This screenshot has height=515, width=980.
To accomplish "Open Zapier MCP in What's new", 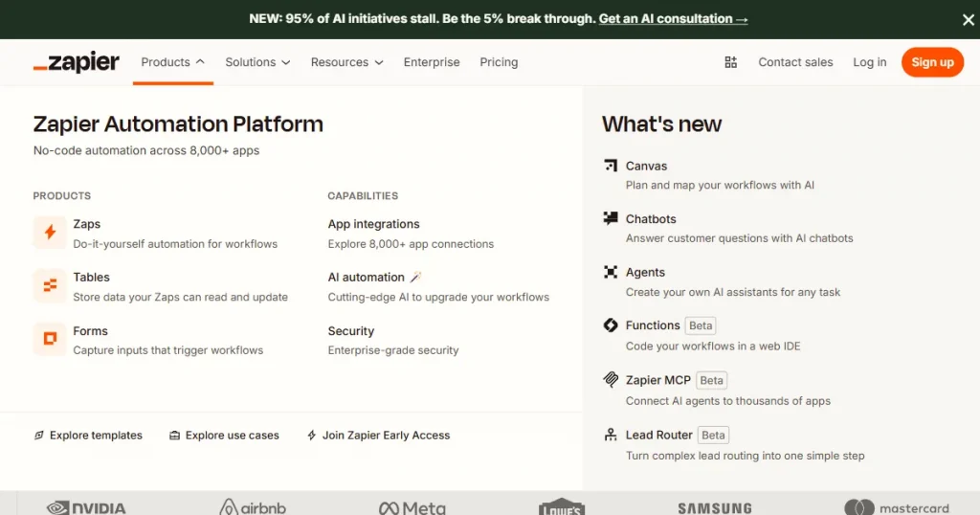I will pos(658,380).
